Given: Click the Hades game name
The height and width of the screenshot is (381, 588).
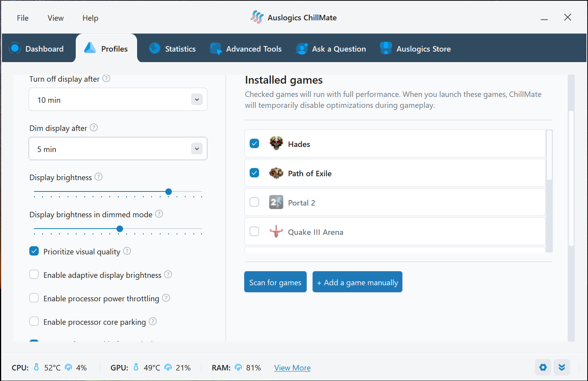Looking at the screenshot, I should (x=299, y=144).
